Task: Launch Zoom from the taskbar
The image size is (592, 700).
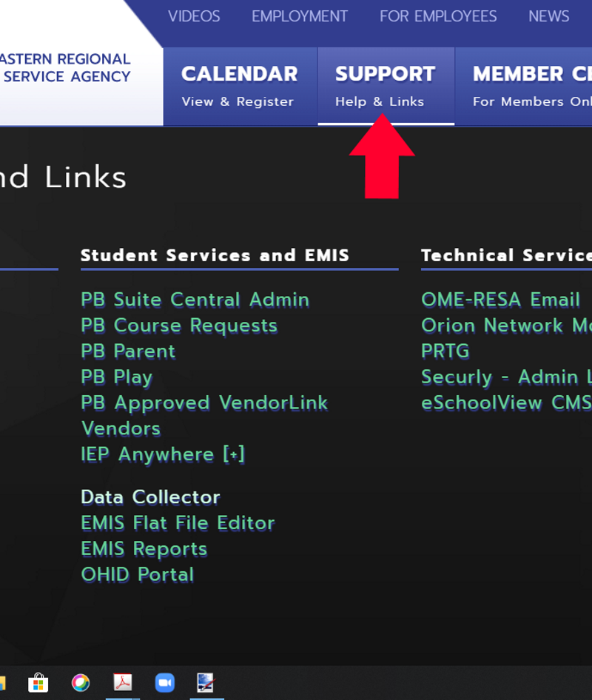Action: 165,682
